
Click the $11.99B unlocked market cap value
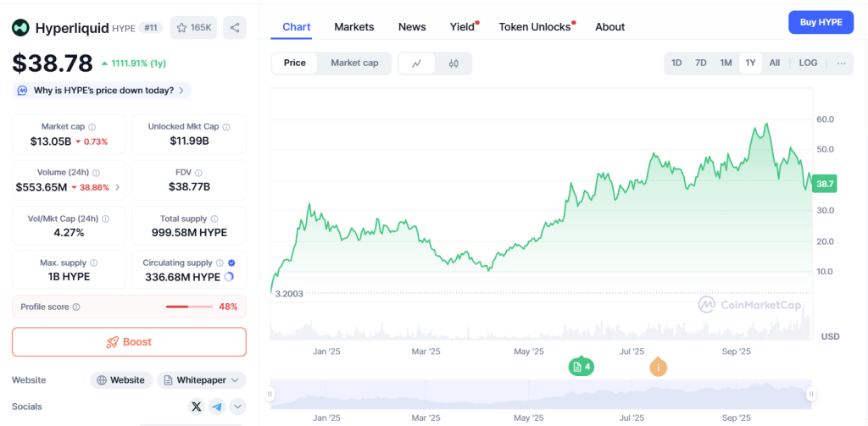[189, 141]
